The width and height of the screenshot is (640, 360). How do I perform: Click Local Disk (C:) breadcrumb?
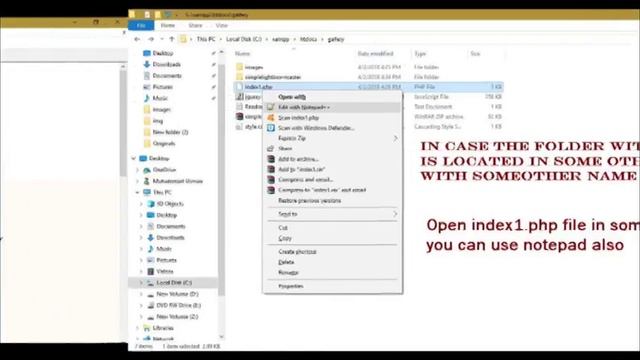(x=244, y=39)
